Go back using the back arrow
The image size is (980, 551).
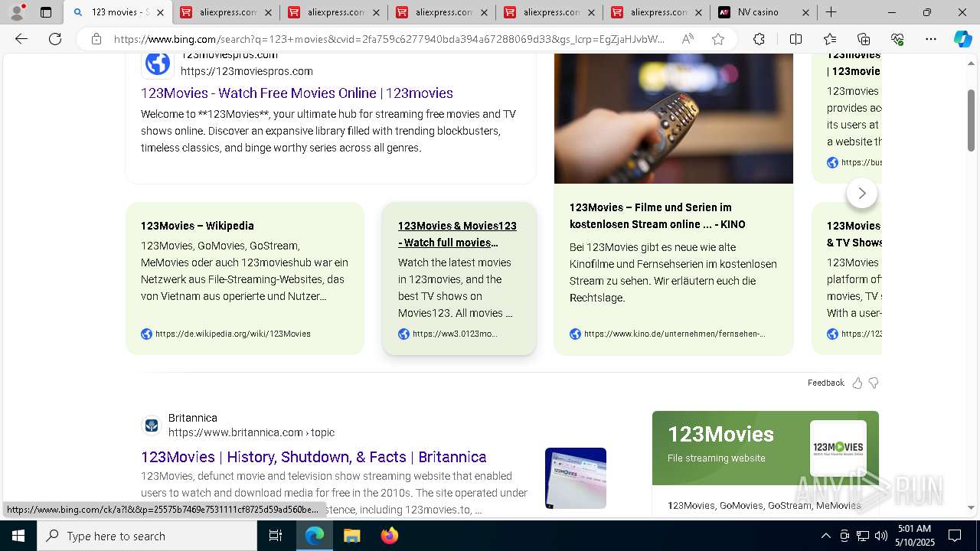[21, 39]
